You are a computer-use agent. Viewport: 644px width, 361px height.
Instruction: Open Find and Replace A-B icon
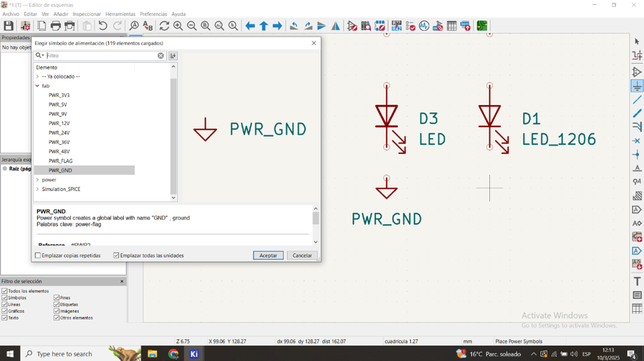click(148, 26)
